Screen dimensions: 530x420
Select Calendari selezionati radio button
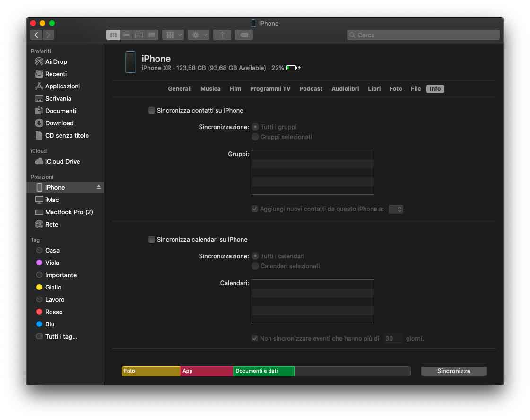click(x=255, y=266)
